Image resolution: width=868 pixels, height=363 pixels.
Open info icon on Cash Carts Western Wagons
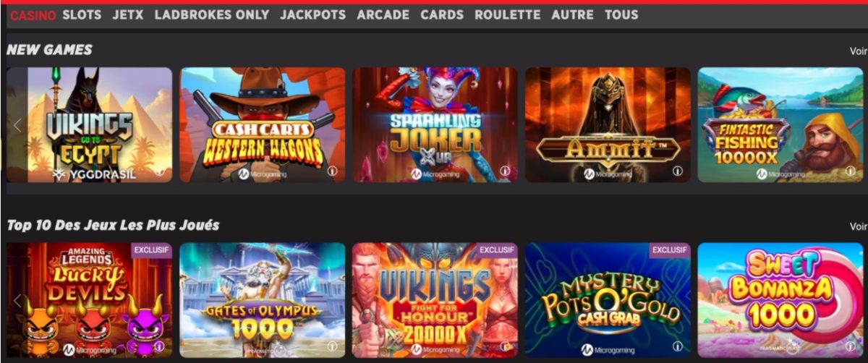pyautogui.click(x=332, y=171)
